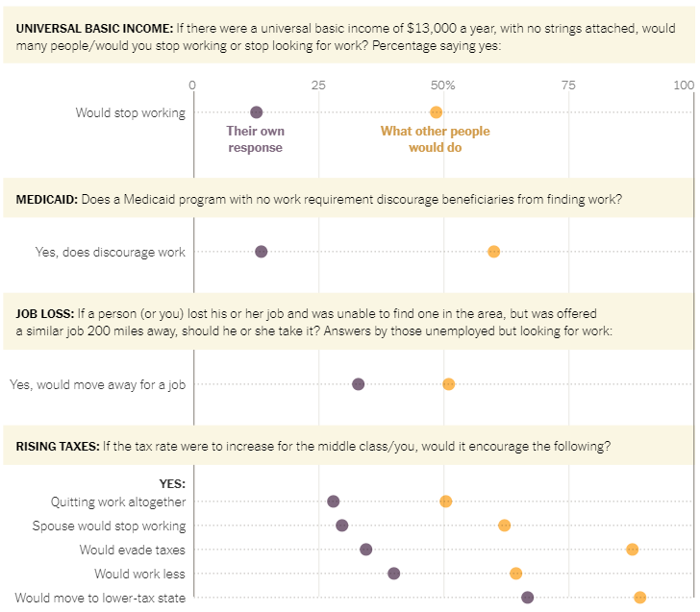Select the orange Medicaid discourage work dot
The image size is (700, 612).
[x=493, y=252]
